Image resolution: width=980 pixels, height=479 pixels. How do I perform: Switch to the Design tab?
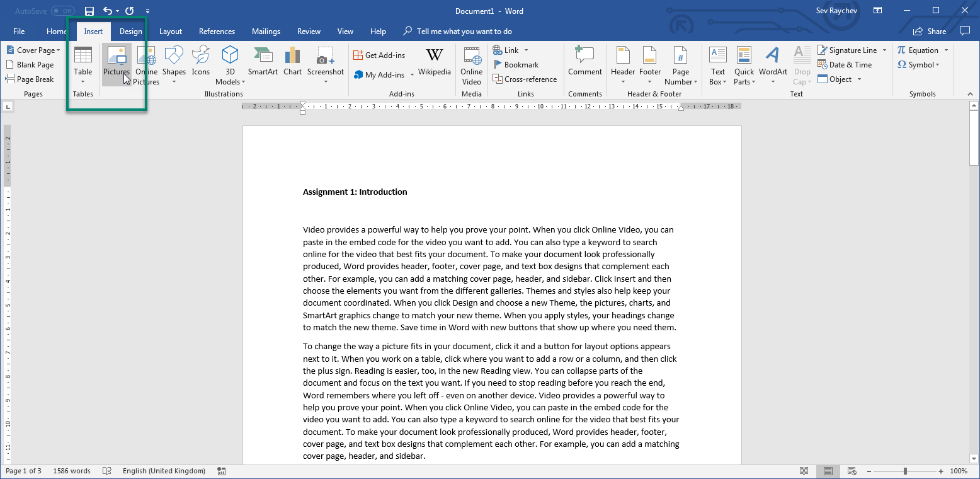point(131,32)
